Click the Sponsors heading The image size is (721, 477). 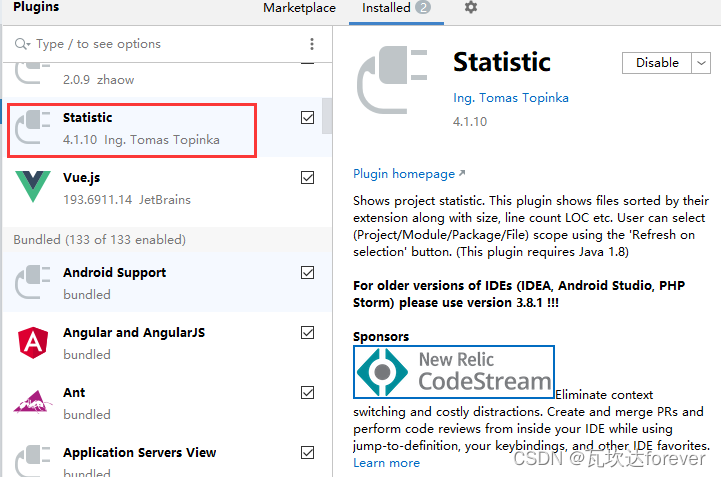pyautogui.click(x=381, y=337)
